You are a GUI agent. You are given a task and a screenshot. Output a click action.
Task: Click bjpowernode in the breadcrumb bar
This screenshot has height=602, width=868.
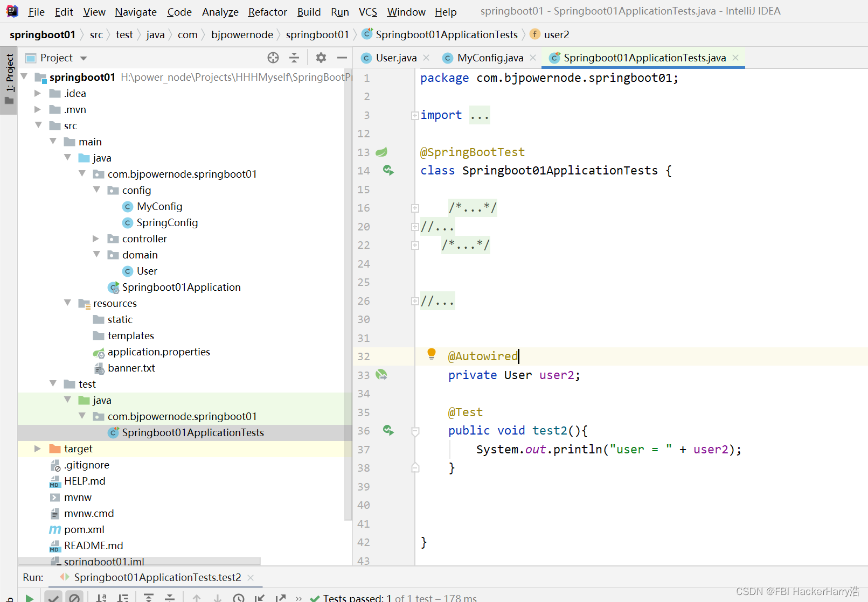click(x=242, y=34)
